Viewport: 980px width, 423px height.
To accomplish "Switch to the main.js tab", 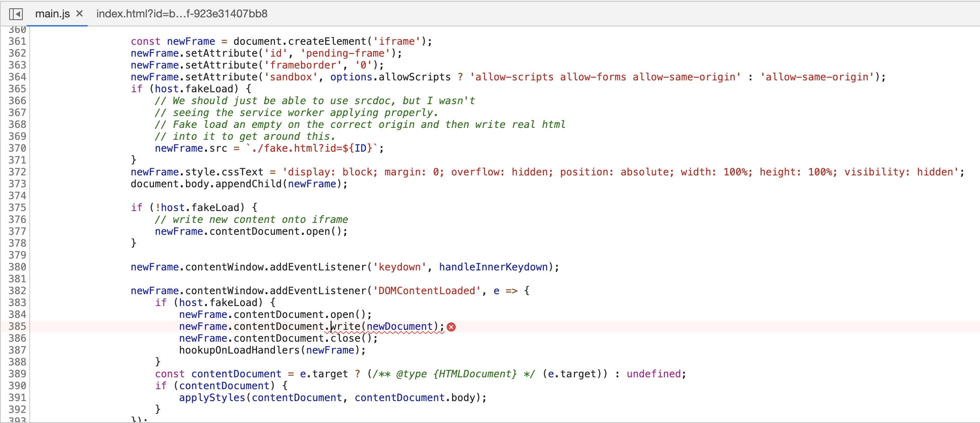I will 53,14.
